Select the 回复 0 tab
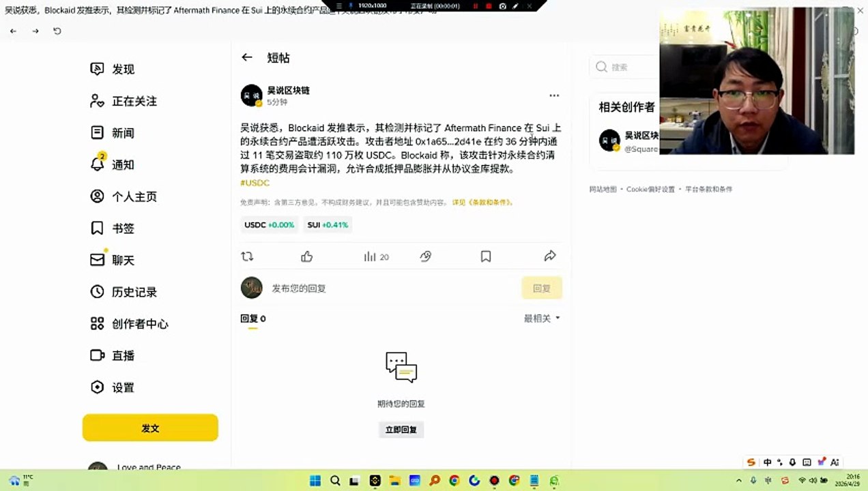The width and height of the screenshot is (868, 491). coord(252,318)
